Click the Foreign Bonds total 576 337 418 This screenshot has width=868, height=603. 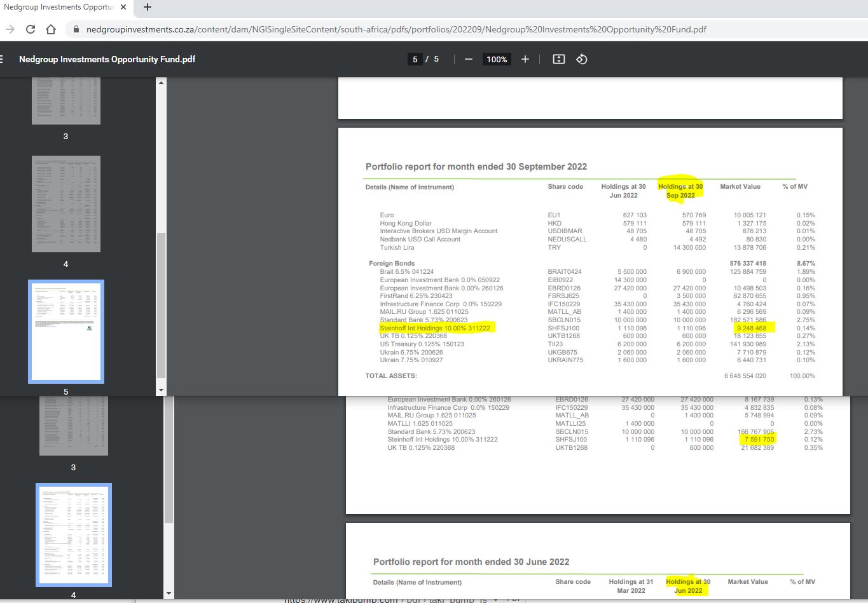[748, 263]
